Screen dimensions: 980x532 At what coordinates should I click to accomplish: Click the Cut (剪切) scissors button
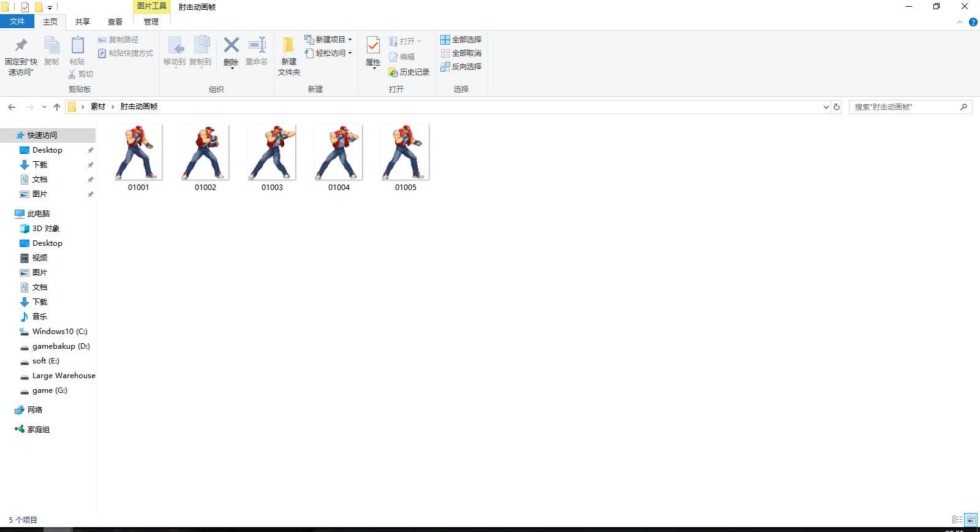click(x=80, y=74)
